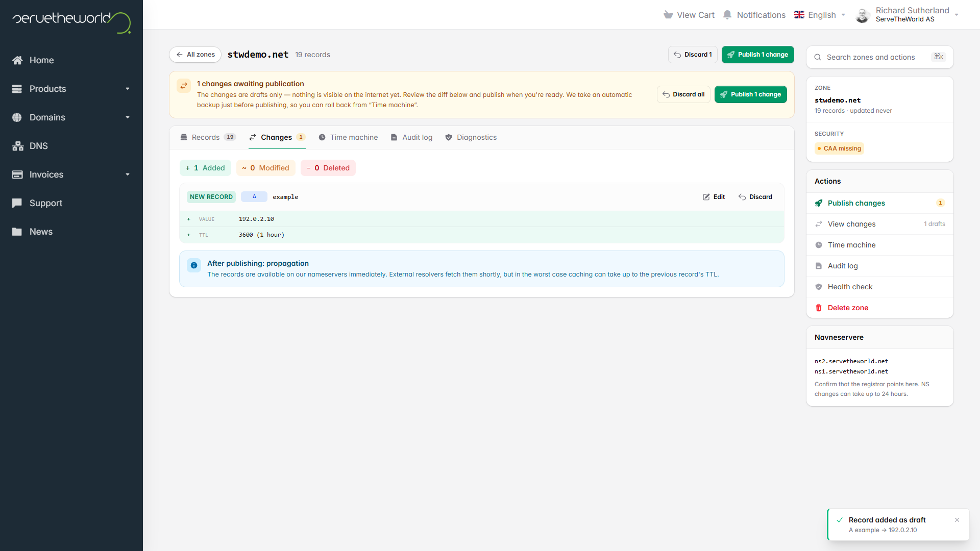
Task: Click the document icon beside Audit log action
Action: (x=819, y=266)
